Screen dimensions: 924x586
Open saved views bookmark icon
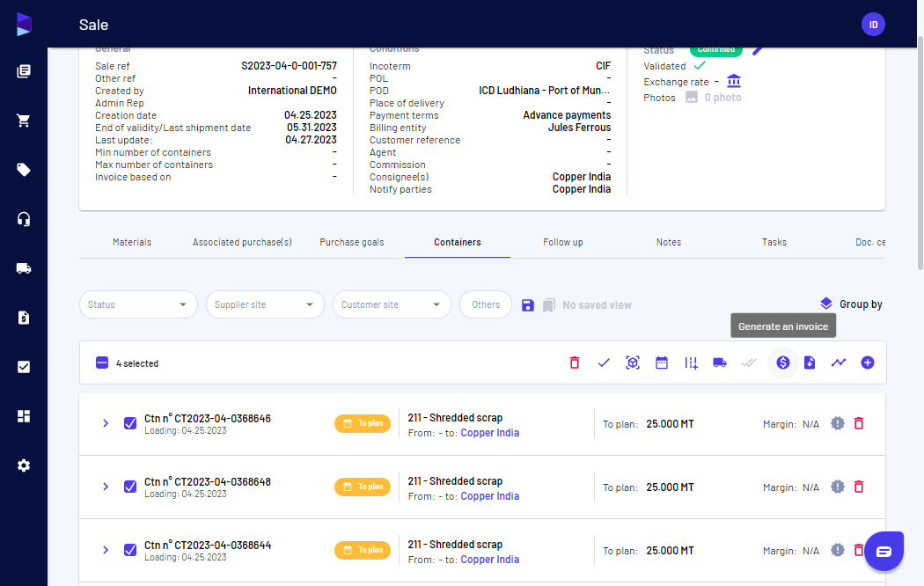(548, 305)
